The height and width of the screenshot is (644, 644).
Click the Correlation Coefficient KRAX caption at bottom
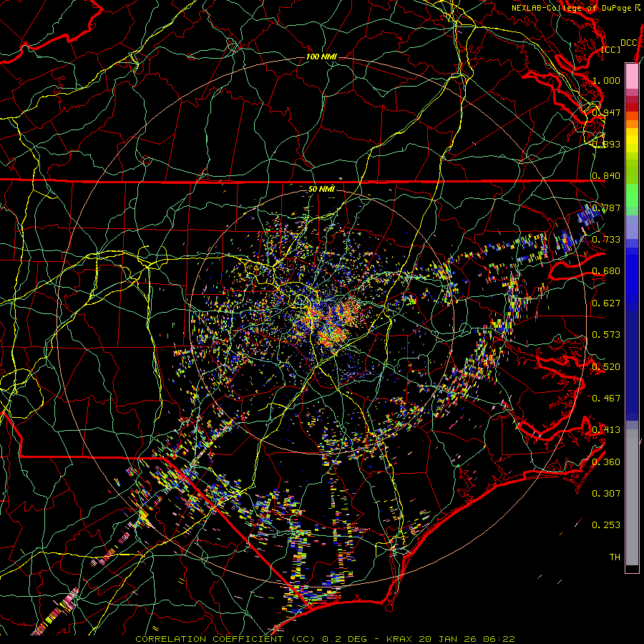pyautogui.click(x=326, y=639)
